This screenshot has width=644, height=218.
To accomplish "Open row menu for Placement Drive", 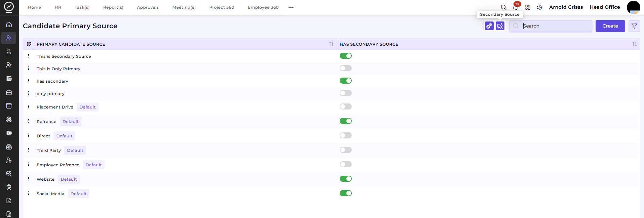I will 29,106.
